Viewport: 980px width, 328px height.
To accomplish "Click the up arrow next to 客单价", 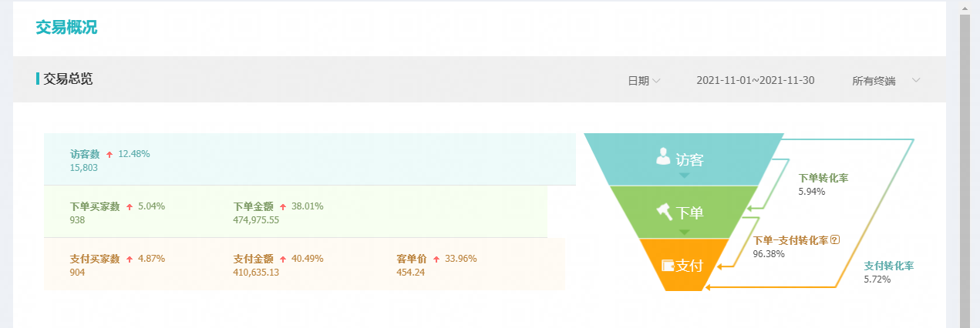I will click(x=436, y=259).
